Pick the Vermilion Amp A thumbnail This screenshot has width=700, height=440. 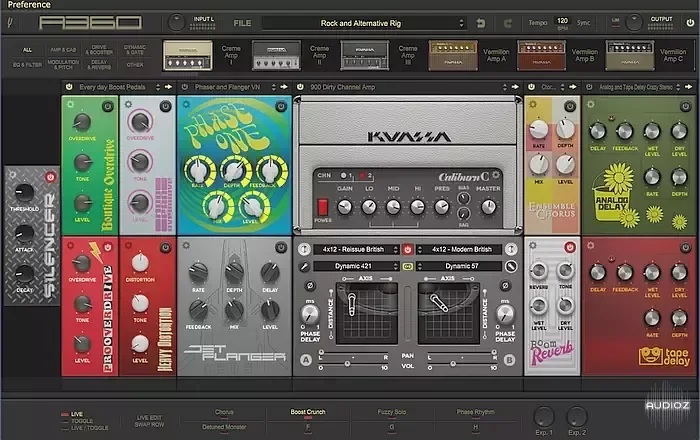(x=453, y=56)
